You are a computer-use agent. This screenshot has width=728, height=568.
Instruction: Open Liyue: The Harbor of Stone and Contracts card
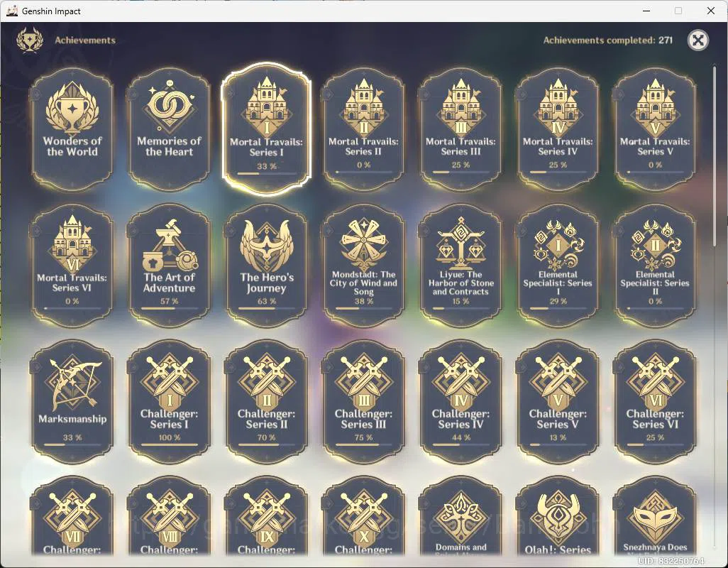pos(460,265)
